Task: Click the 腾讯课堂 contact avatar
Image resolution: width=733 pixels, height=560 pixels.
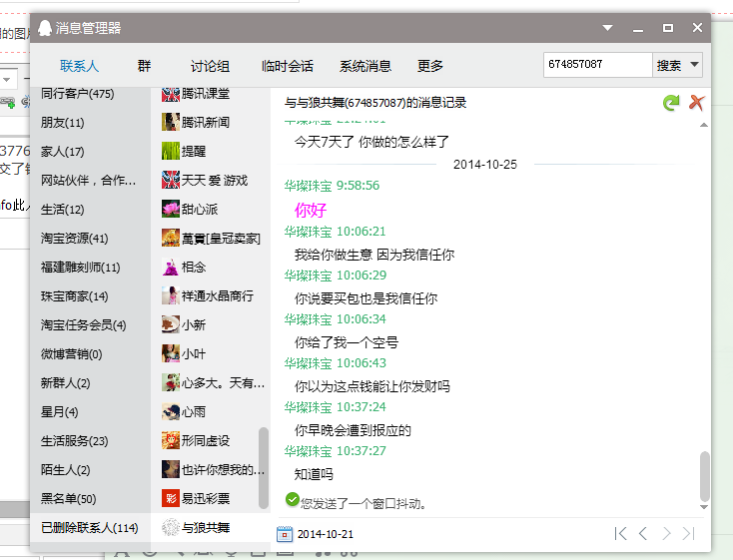Action: [171, 94]
